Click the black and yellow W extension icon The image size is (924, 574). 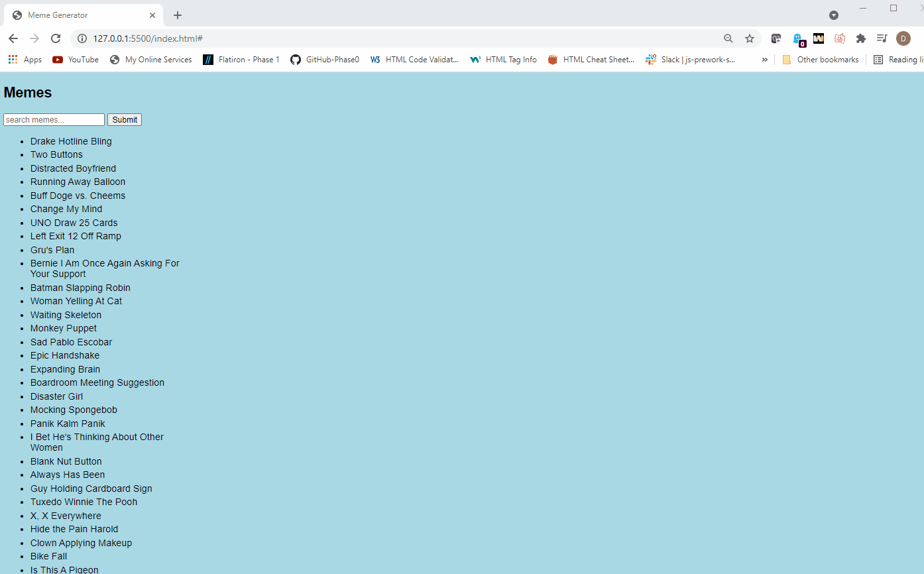tap(819, 38)
